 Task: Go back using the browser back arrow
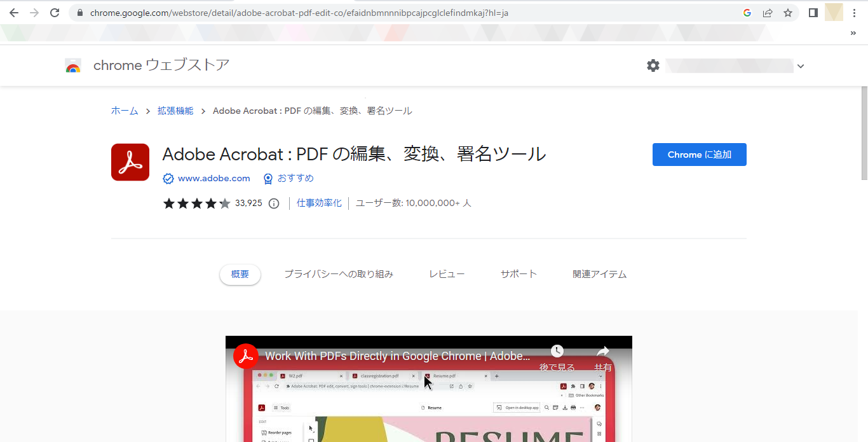pyautogui.click(x=14, y=13)
